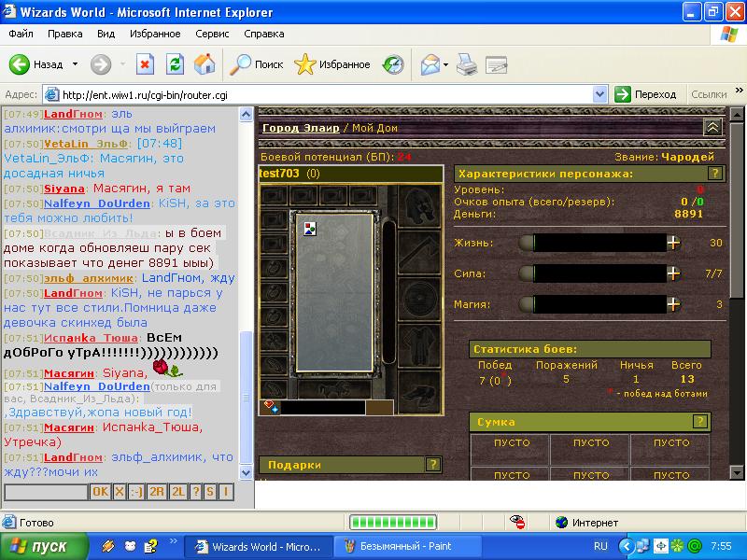Click the Siyana username link in chat
The width and height of the screenshot is (747, 560).
click(64, 189)
